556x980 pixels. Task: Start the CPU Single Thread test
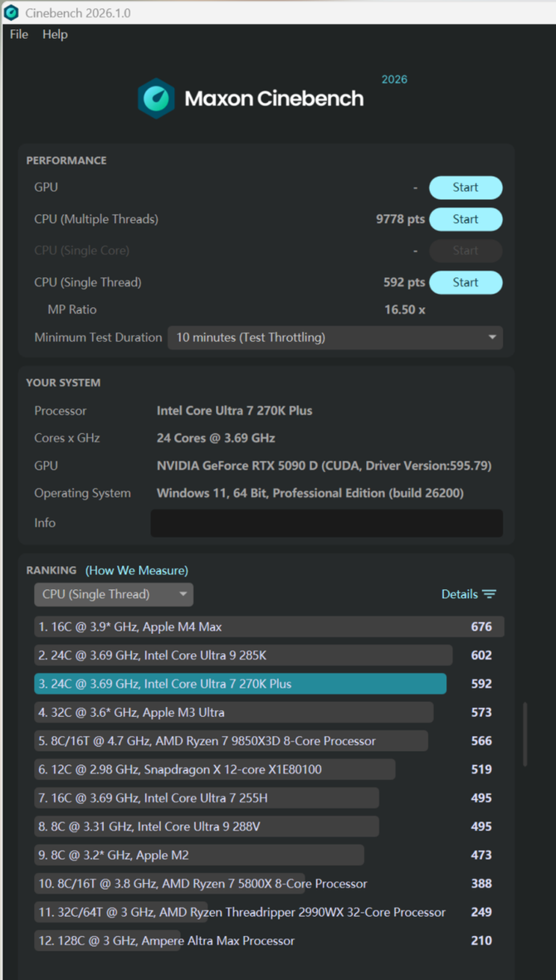pos(465,282)
